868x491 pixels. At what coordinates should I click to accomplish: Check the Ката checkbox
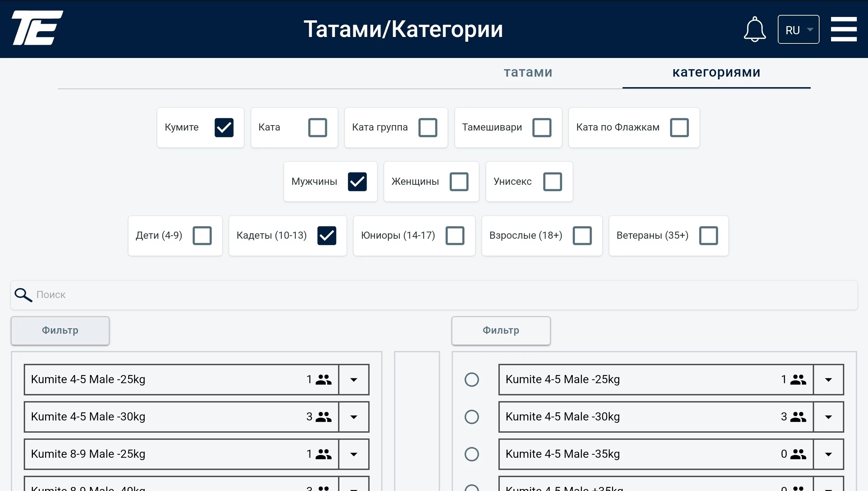[318, 127]
